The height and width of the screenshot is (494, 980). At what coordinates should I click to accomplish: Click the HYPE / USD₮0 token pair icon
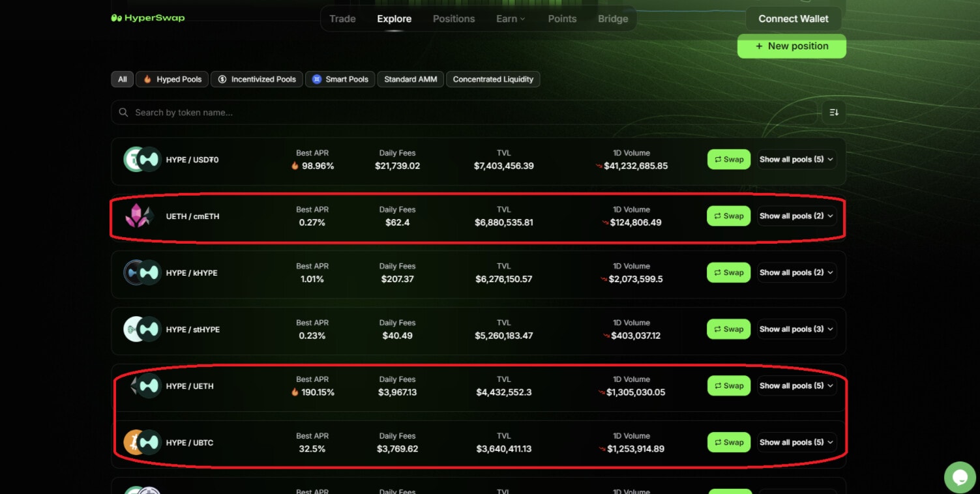pos(142,160)
